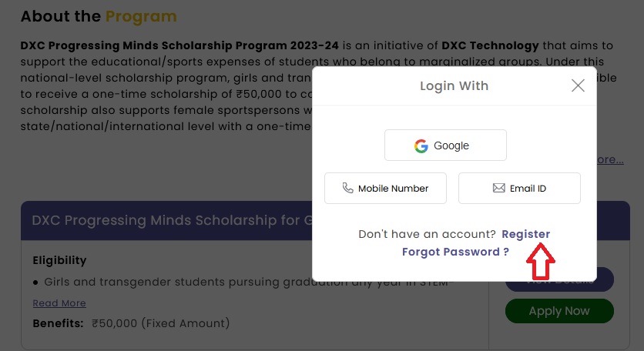Viewport: 644px width, 351px height.
Task: Sign in with the Google button
Action: click(x=445, y=145)
